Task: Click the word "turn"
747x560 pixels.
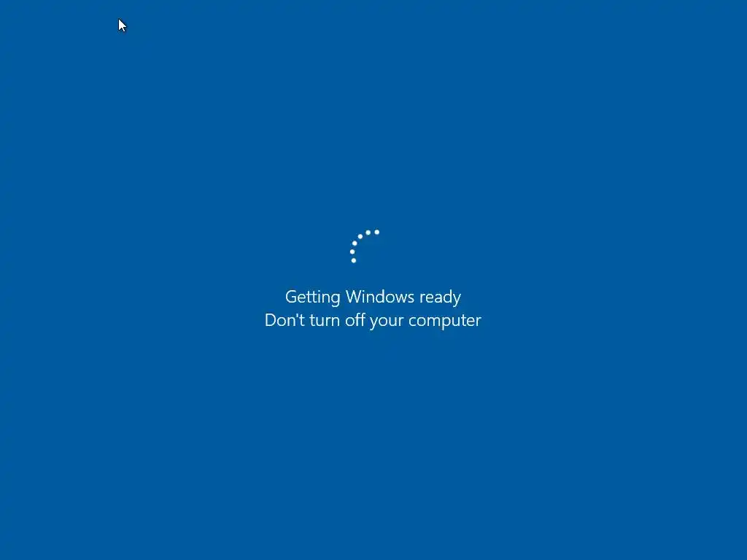Action: [325, 321]
